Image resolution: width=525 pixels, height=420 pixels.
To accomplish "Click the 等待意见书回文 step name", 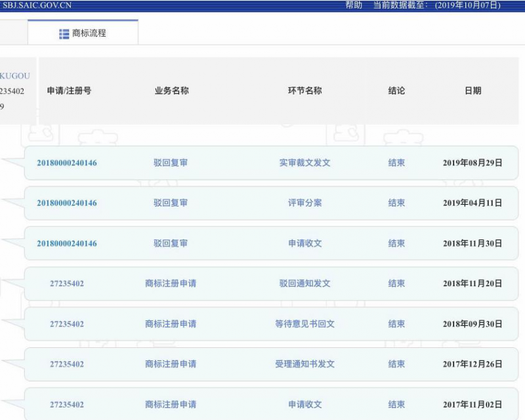I will [304, 324].
